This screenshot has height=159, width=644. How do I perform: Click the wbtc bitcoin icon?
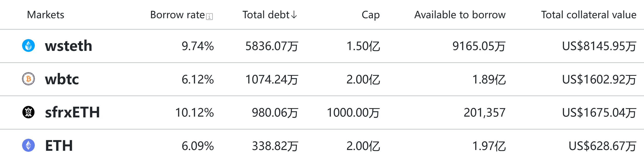point(28,79)
